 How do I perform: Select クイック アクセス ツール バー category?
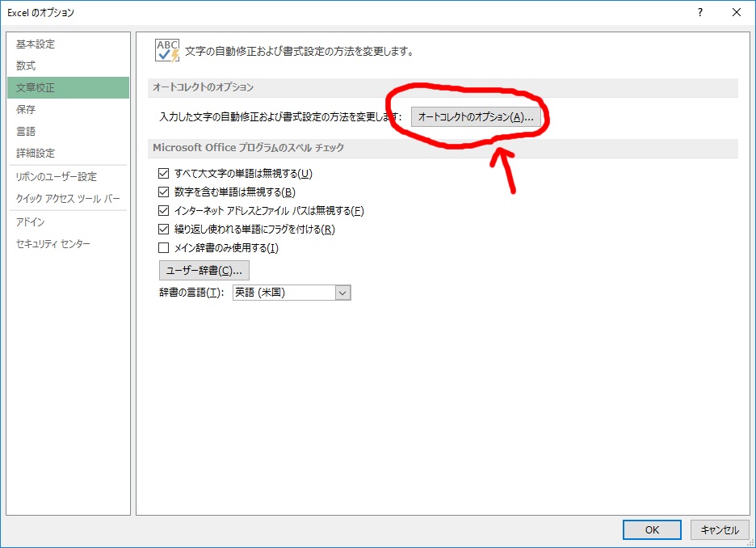click(68, 198)
